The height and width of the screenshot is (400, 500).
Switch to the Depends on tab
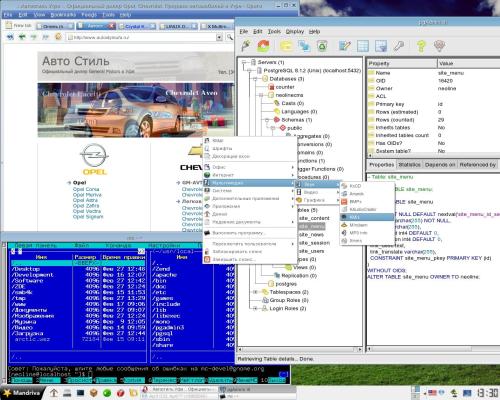(x=440, y=165)
